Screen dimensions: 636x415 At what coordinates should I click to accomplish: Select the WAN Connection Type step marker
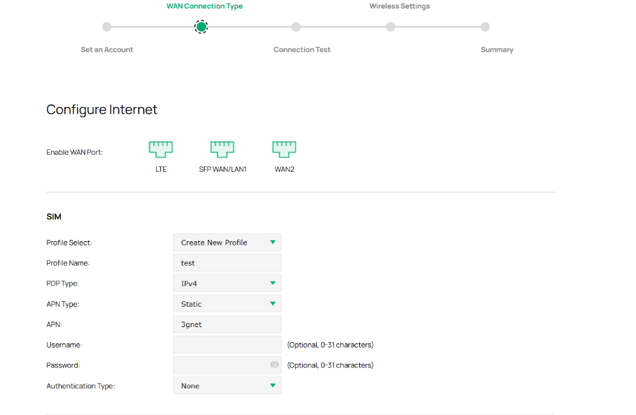(x=201, y=27)
